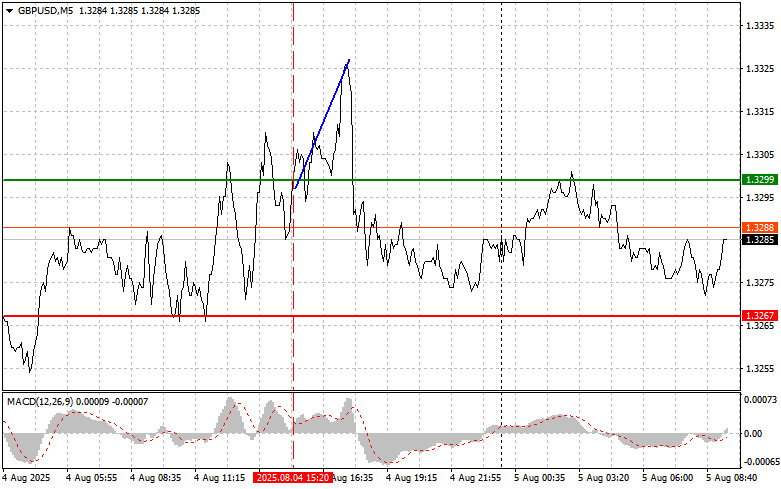Click the 4 Aug 2025 time label
This screenshot has height=489, width=781.
pyautogui.click(x=26, y=478)
